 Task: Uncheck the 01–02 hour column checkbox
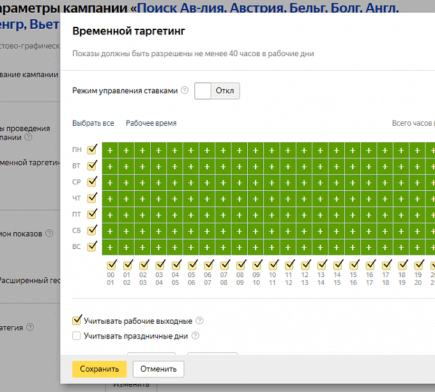(128, 265)
